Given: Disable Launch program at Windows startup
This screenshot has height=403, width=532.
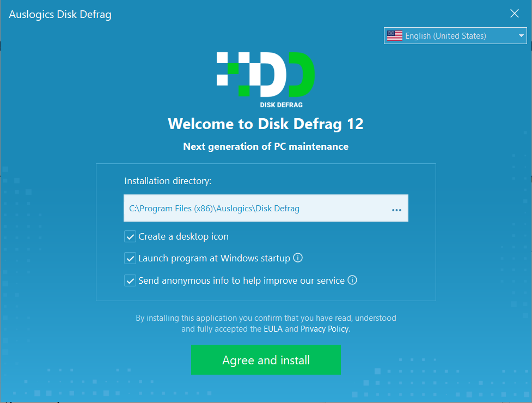Looking at the screenshot, I should tap(129, 258).
